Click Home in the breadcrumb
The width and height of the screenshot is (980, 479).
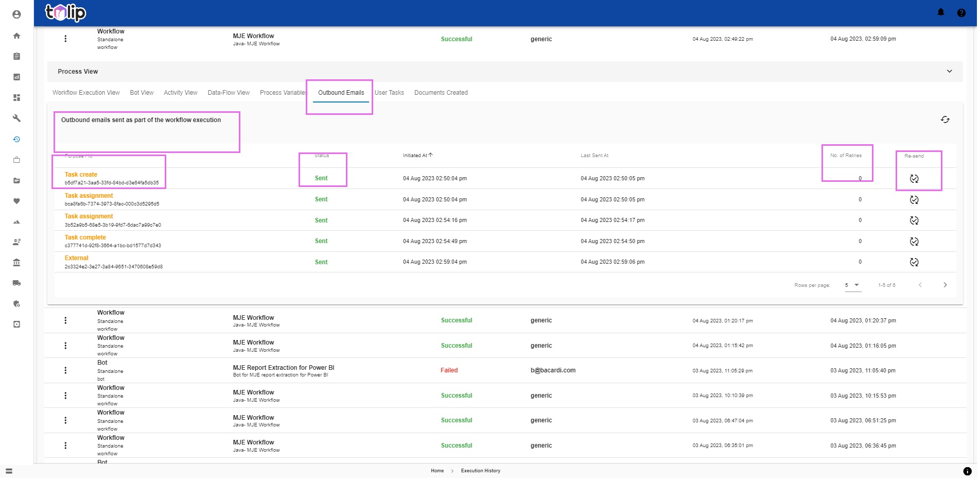point(437,471)
